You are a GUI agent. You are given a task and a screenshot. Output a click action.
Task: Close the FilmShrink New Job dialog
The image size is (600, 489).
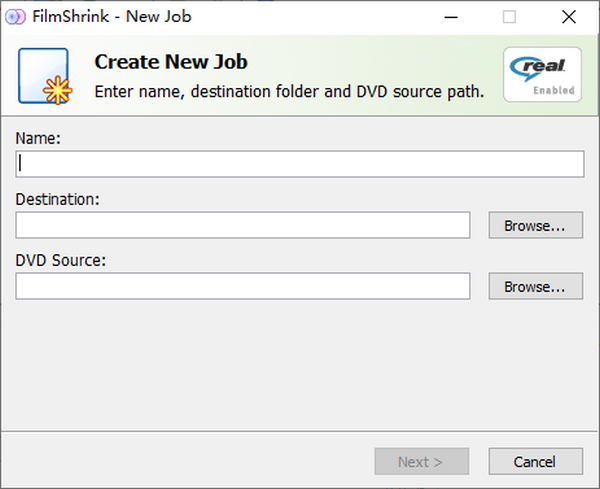pyautogui.click(x=569, y=17)
